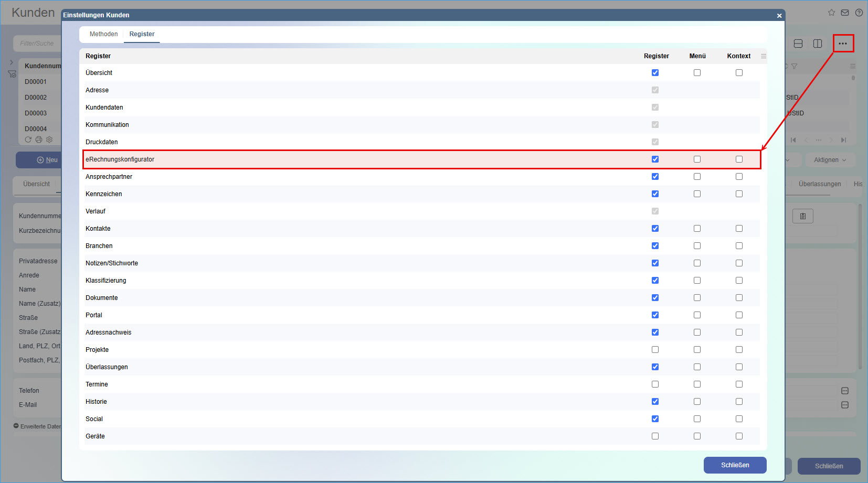Image resolution: width=868 pixels, height=483 pixels.
Task: Open the three-dots more options menu in Kunden toolbar
Action: [x=843, y=44]
